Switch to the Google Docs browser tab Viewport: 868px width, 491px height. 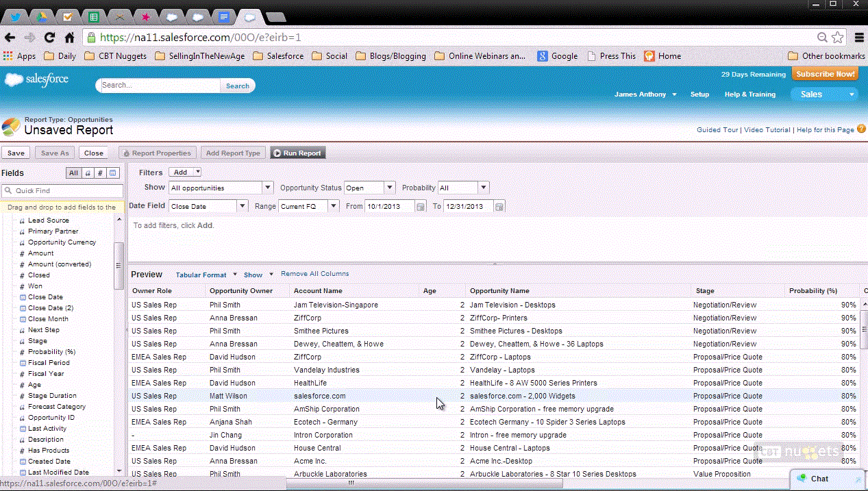click(x=223, y=16)
